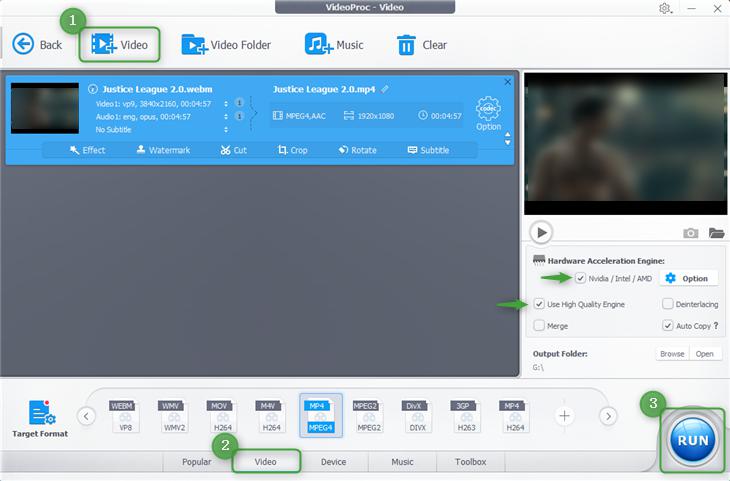Select MPEG2 format
The width and height of the screenshot is (730, 481).
tap(367, 416)
